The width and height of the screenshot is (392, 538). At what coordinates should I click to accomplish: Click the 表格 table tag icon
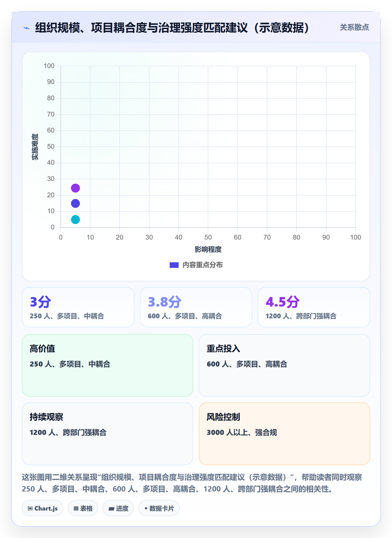pos(76,508)
